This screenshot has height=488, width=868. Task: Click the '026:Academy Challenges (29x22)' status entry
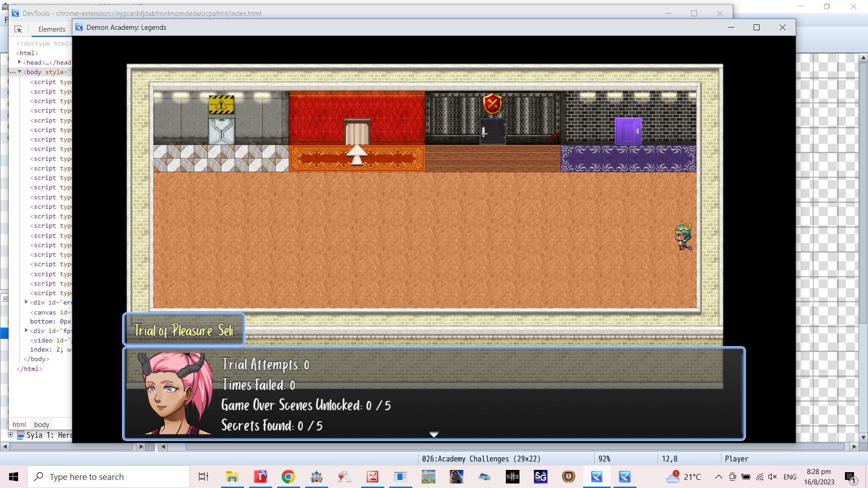[481, 459]
